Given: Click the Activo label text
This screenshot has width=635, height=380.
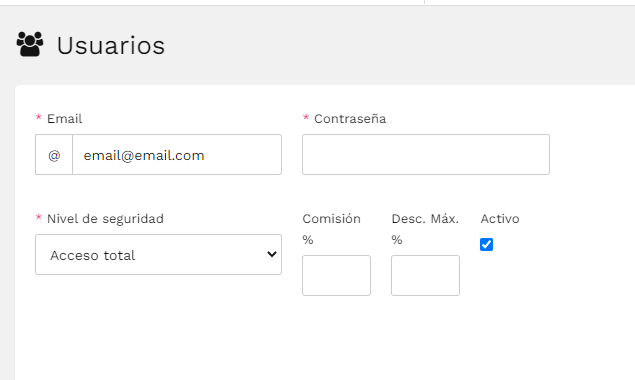Looking at the screenshot, I should click(500, 219).
